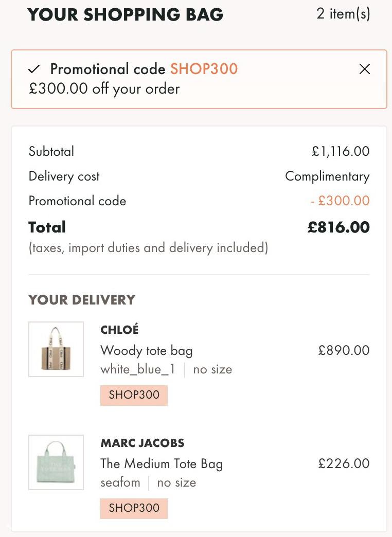This screenshot has width=392, height=537.
Task: Open the Woody tote bag product name
Action: (146, 351)
